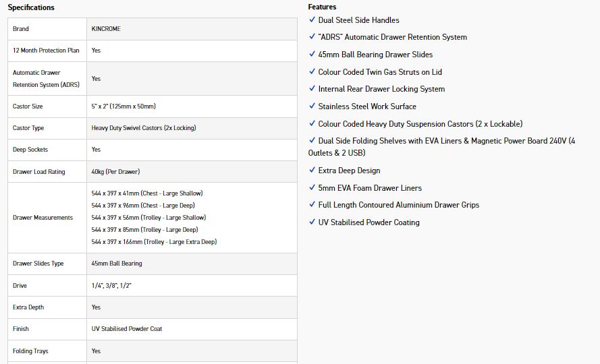Select the Chest - Large Shallow drawer measurement

(146, 193)
